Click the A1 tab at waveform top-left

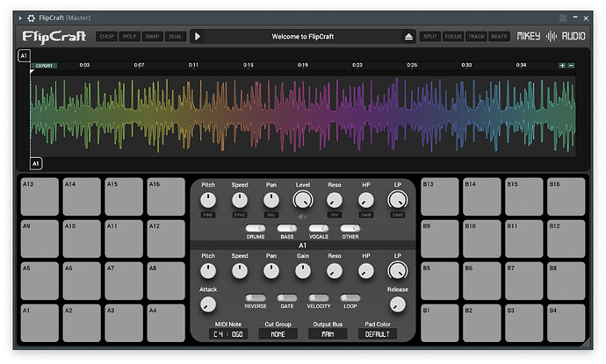pos(24,55)
